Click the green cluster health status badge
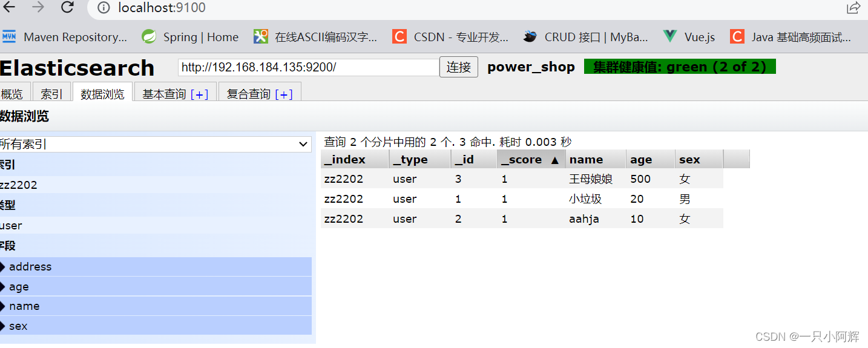Screen dimensions: 868x348 pyautogui.click(x=680, y=67)
